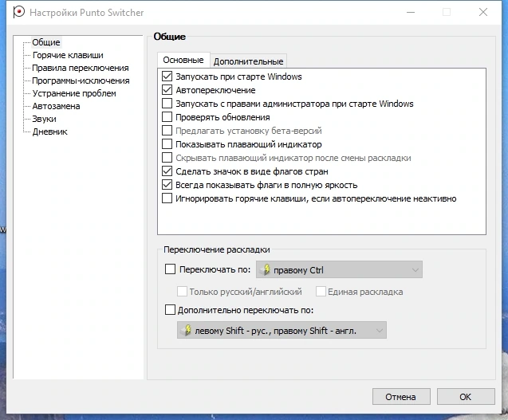Click the lightning icon beside левому Shift
This screenshot has height=420, width=508.
(187, 330)
